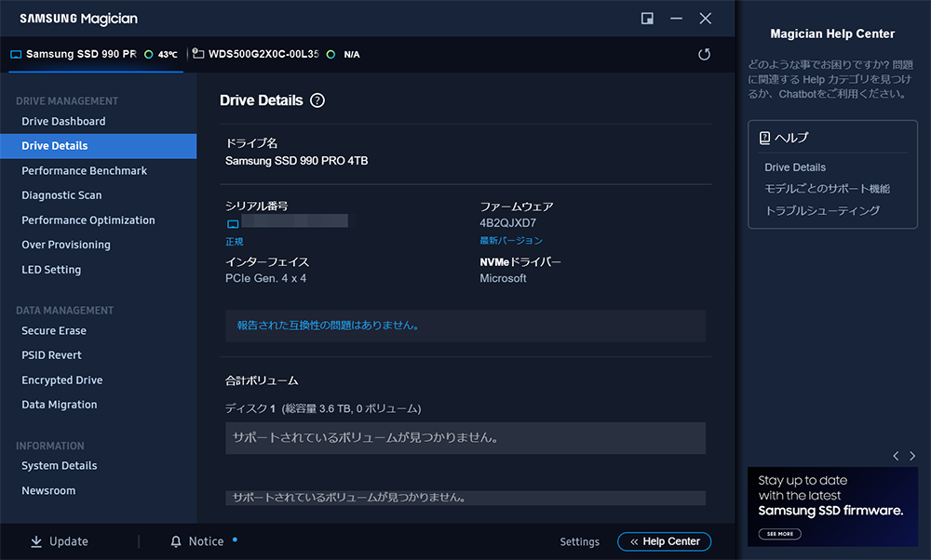Click the drive icon beside the serial number
This screenshot has width=931, height=560.
point(233,223)
